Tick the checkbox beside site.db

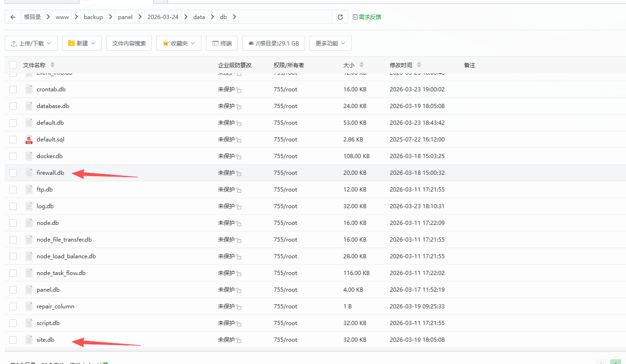(x=13, y=339)
